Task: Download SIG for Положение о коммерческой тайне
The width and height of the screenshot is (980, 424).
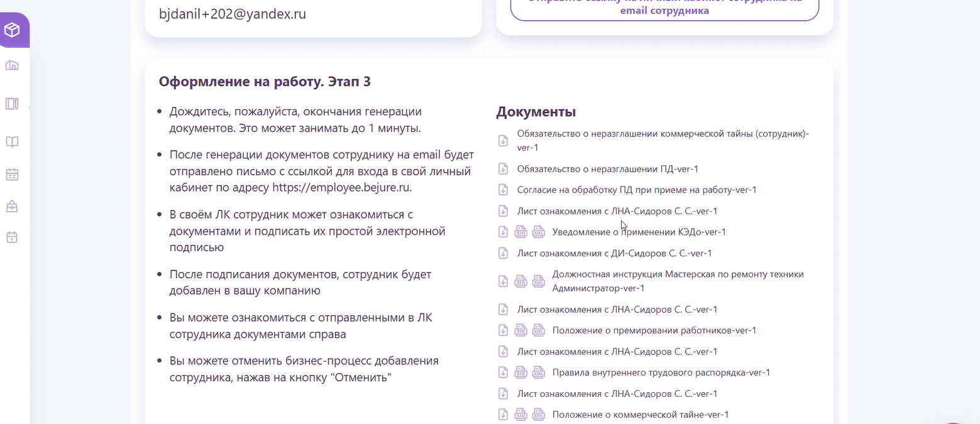Action: coord(520,415)
